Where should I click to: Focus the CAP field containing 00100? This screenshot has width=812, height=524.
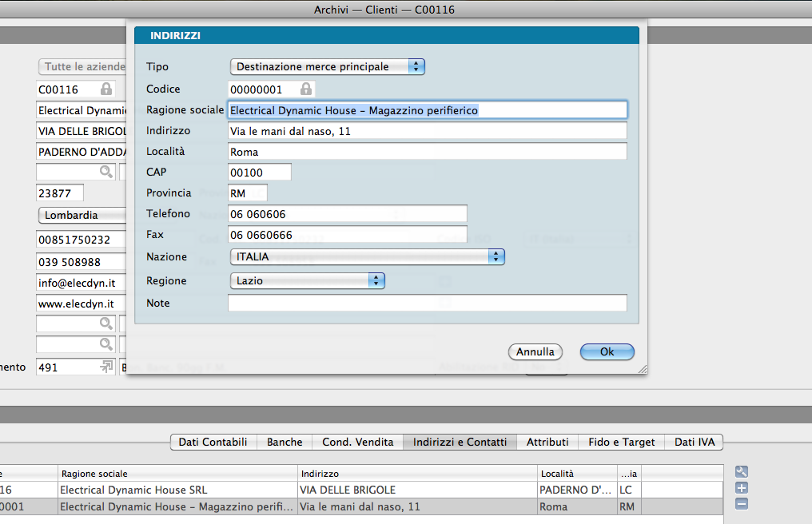[259, 172]
